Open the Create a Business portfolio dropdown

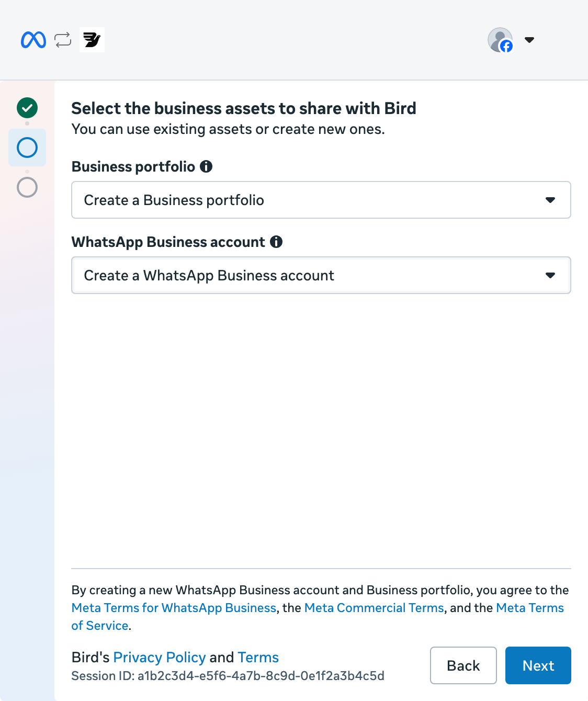tap(321, 200)
